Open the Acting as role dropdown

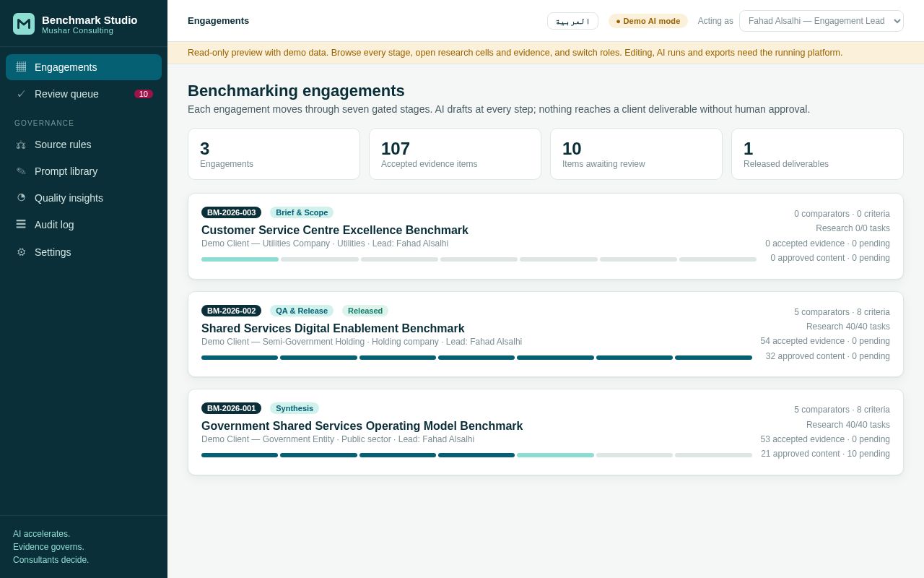pyautogui.click(x=821, y=21)
